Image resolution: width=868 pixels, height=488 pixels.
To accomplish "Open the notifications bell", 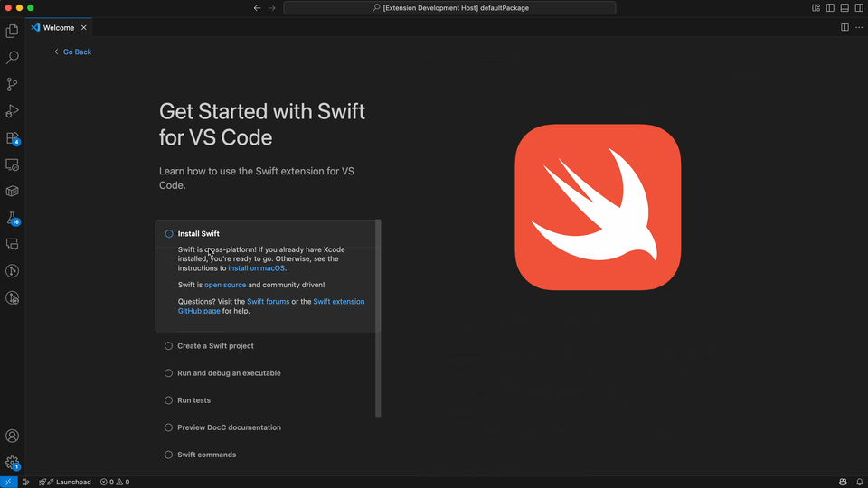I will 859,482.
